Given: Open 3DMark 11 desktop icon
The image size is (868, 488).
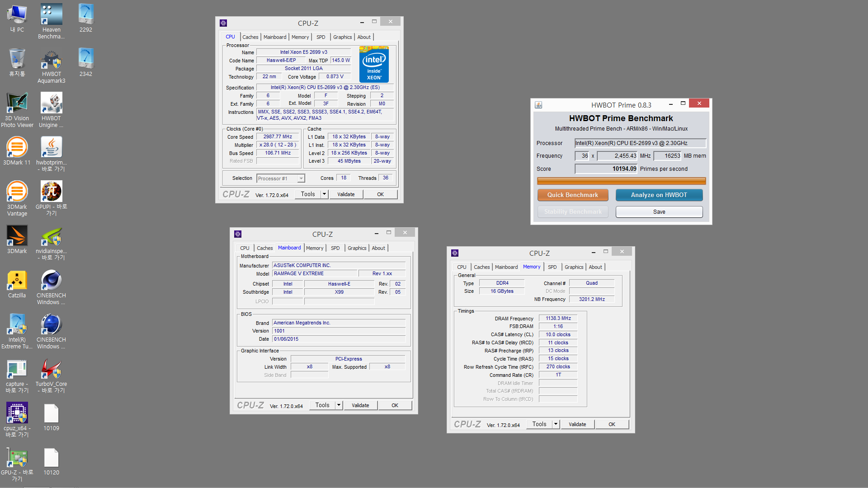Looking at the screenshot, I should pos(17,151).
